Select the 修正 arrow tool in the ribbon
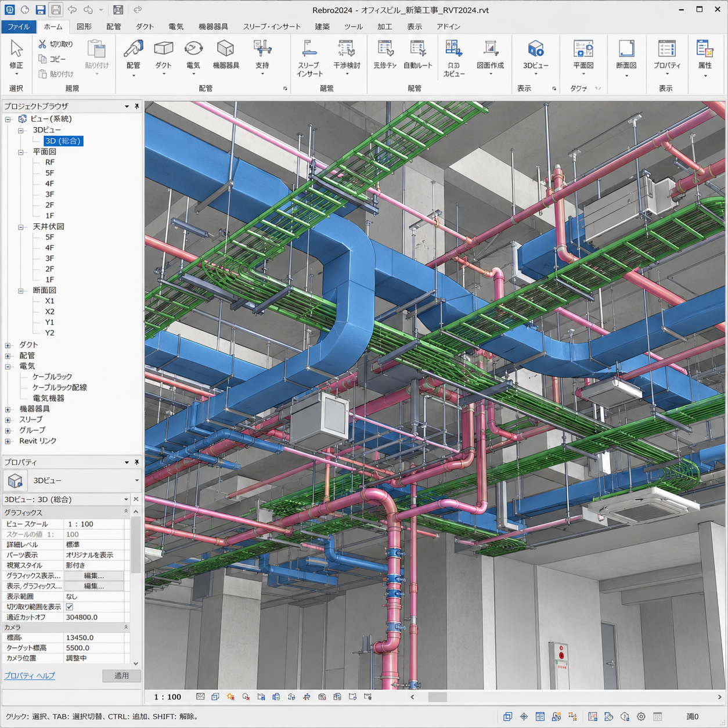728x728 pixels. pos(16,49)
